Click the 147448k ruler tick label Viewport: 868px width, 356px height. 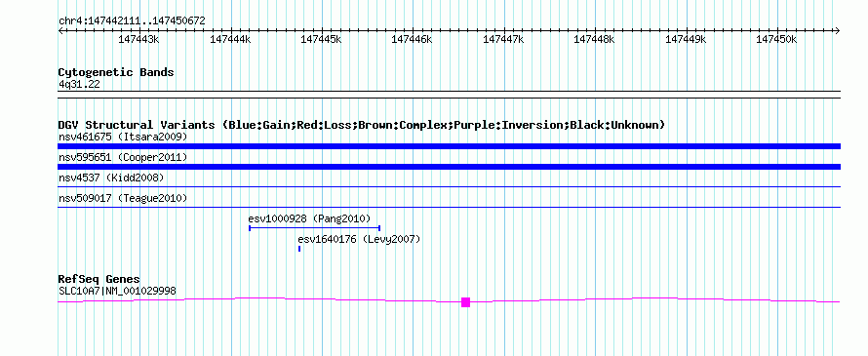[x=594, y=39]
